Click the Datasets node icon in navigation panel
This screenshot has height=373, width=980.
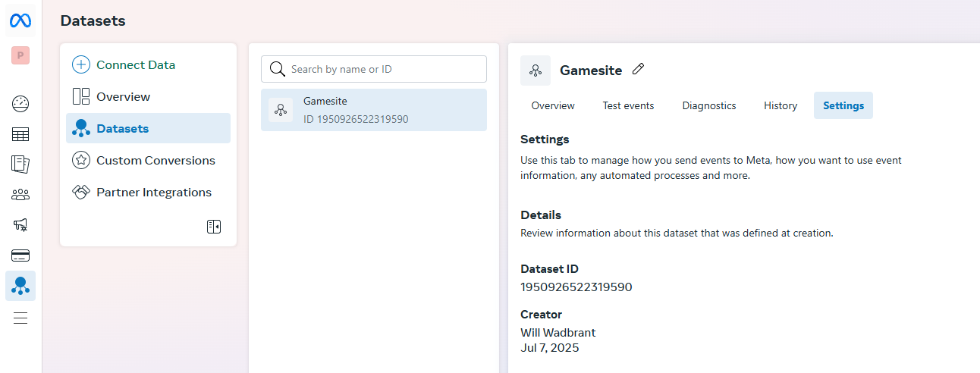click(x=81, y=128)
